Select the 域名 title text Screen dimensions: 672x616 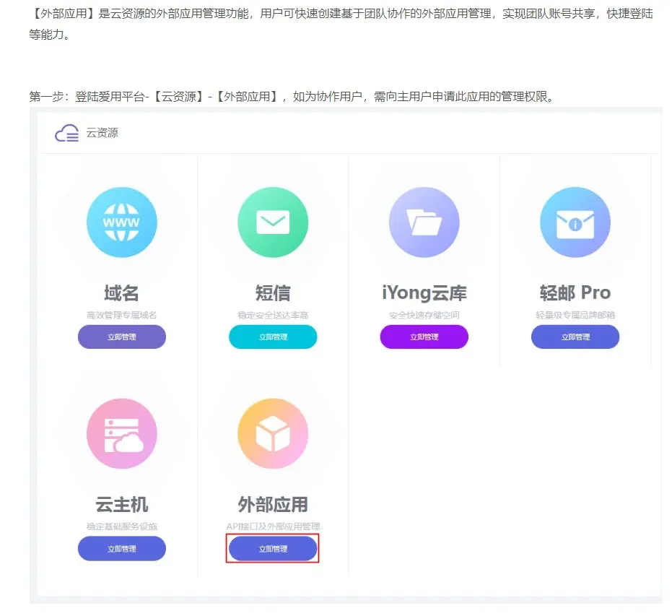pyautogui.click(x=121, y=293)
